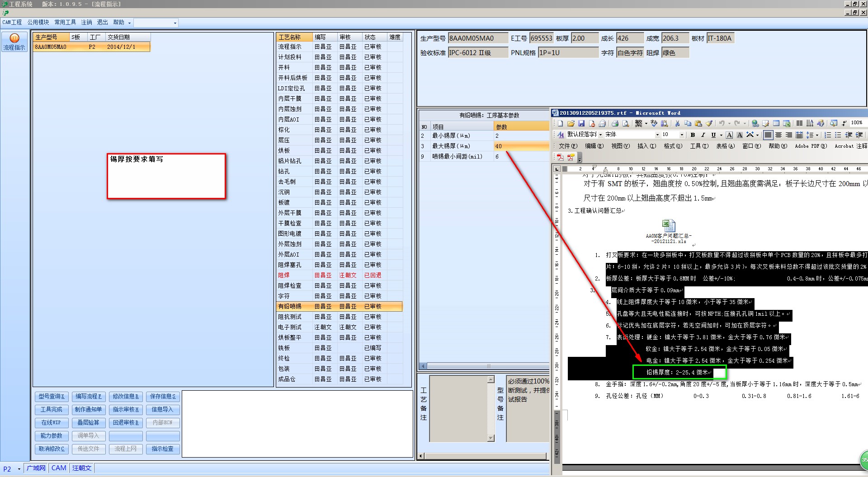Cut selection with the scissors icon
The width and height of the screenshot is (868, 477).
coord(677,123)
